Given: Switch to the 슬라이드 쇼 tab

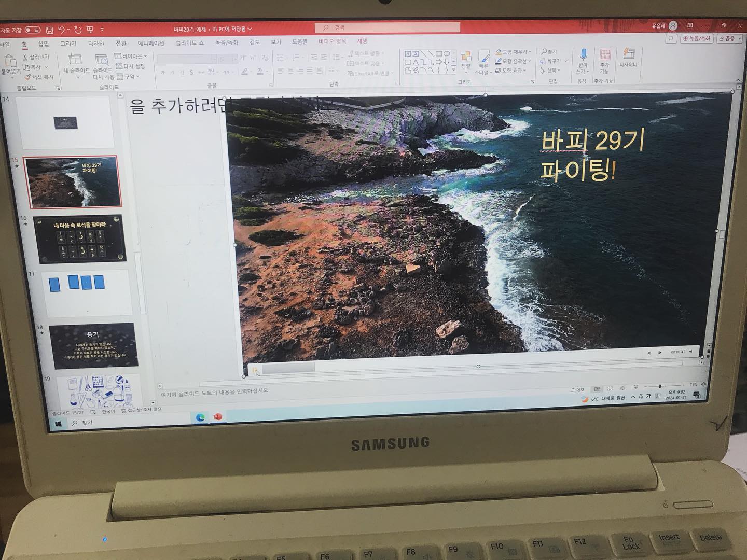Looking at the screenshot, I should (189, 43).
